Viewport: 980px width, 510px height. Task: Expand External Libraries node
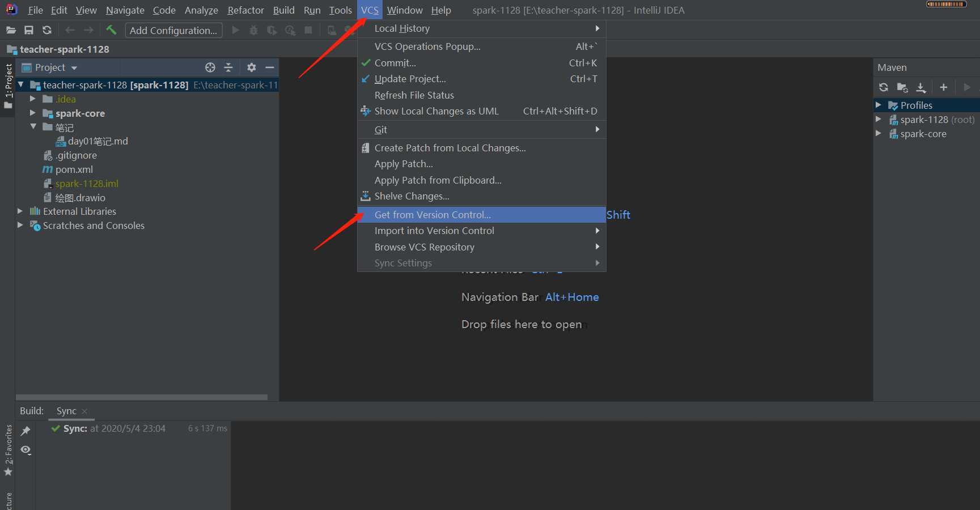20,211
